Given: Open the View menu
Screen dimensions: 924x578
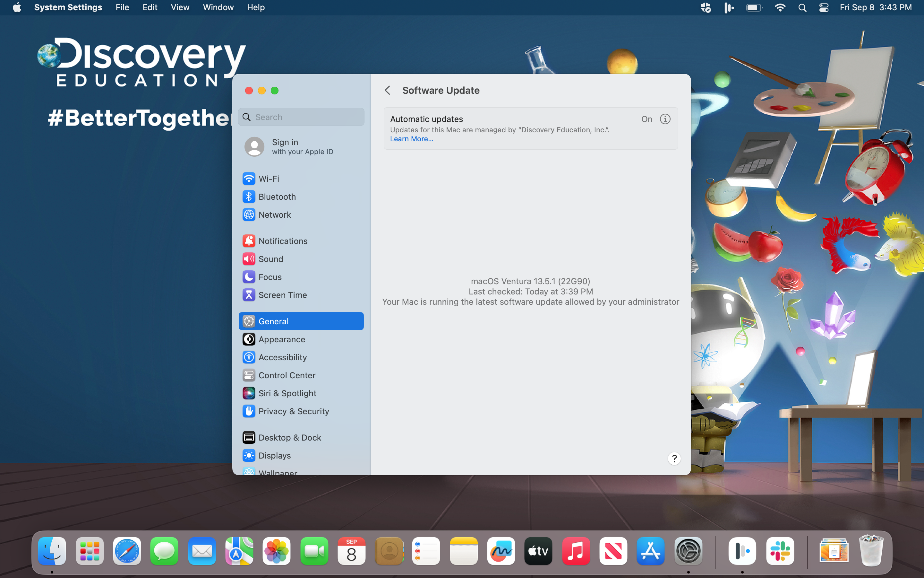Looking at the screenshot, I should pyautogui.click(x=180, y=7).
